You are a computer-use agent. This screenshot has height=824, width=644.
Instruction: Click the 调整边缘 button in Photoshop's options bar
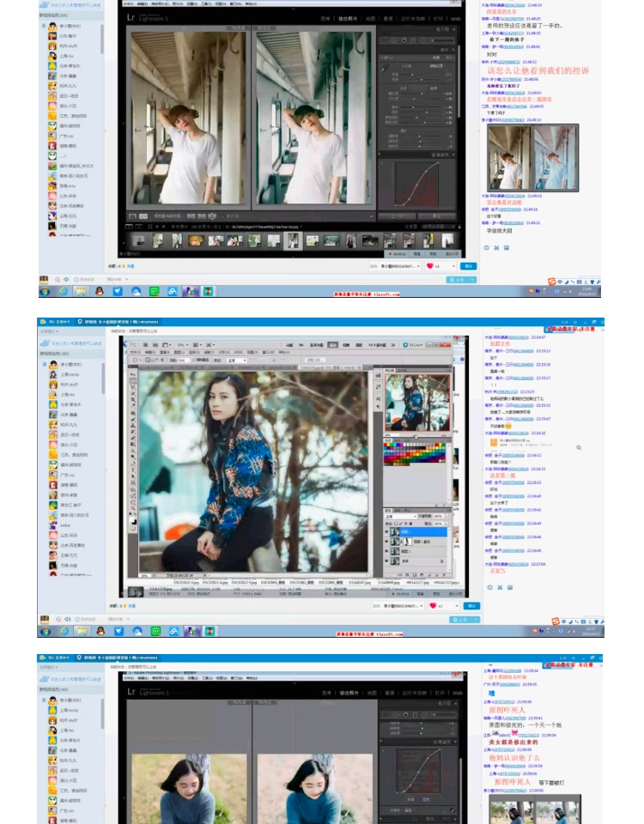(x=315, y=360)
